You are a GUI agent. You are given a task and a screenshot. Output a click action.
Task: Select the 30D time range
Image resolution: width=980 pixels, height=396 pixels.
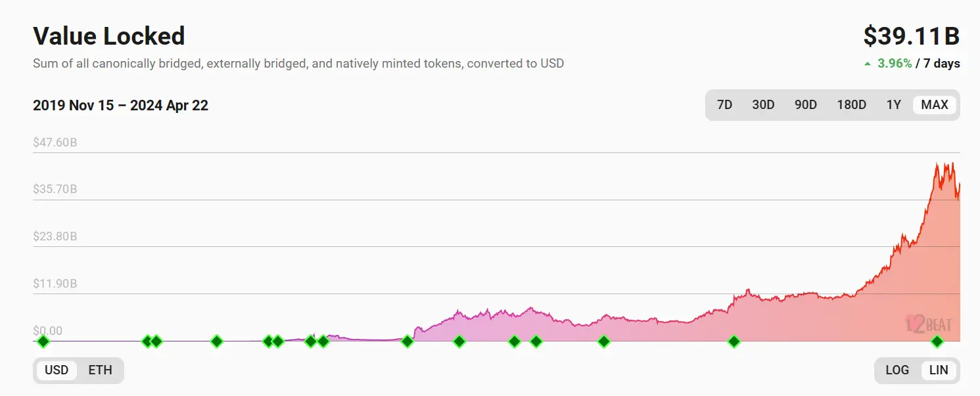coord(763,105)
